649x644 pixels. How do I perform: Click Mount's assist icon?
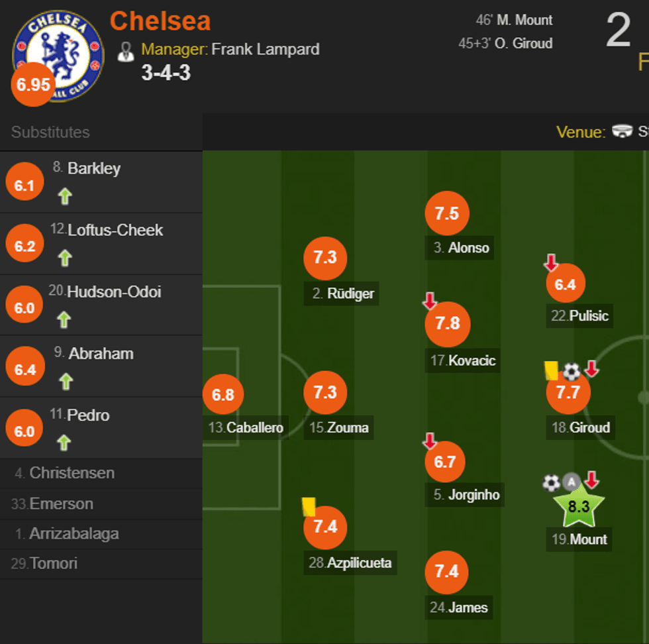[x=572, y=482]
